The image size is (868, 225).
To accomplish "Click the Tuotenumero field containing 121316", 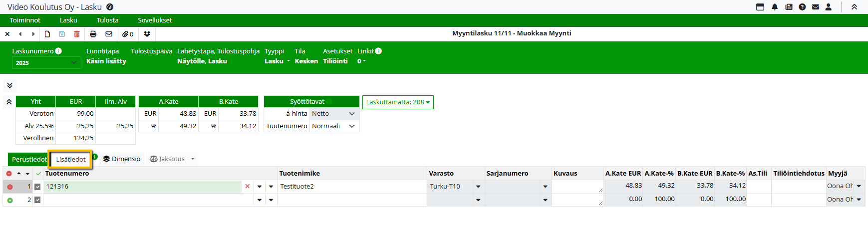I will [142, 187].
